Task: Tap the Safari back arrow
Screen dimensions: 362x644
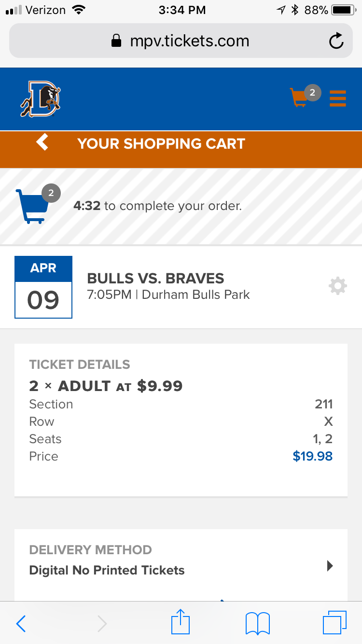Action: tap(21, 624)
